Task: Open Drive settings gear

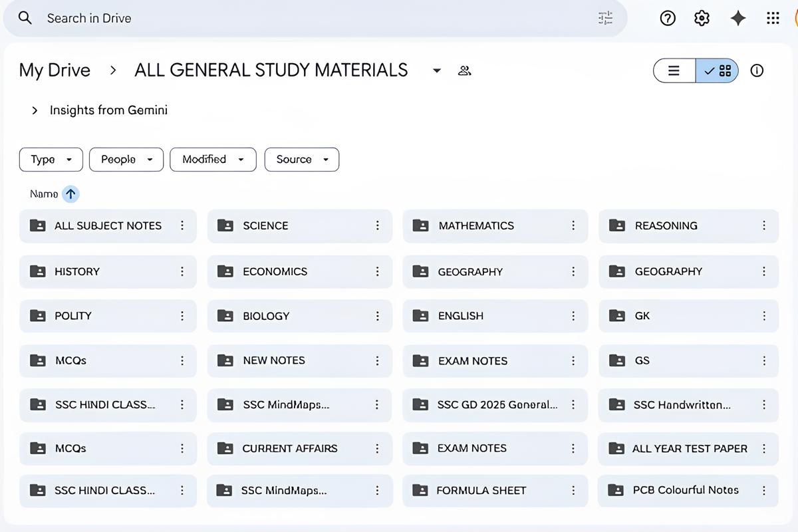Action: 702,18
